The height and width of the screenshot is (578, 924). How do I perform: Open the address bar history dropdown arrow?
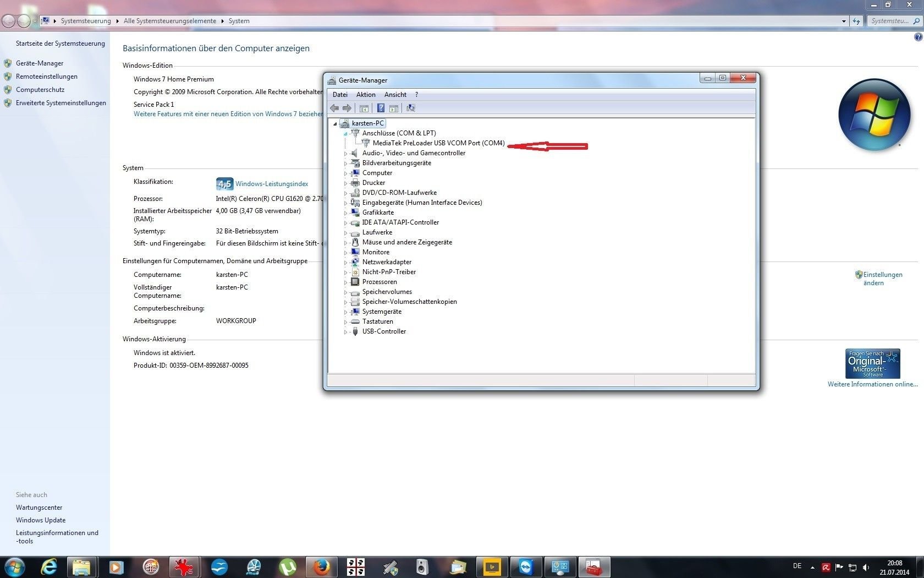[x=844, y=21]
